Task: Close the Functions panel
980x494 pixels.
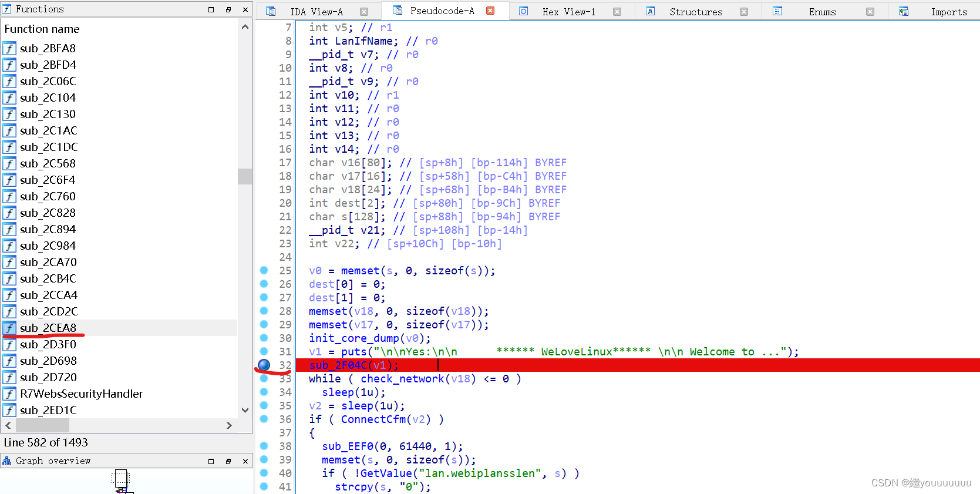Action: pos(245,9)
